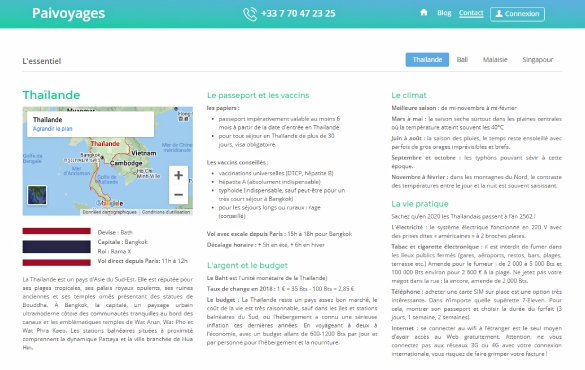The height and width of the screenshot is (370, 585).
Task: Switch to the Bali tab
Action: pos(462,60)
